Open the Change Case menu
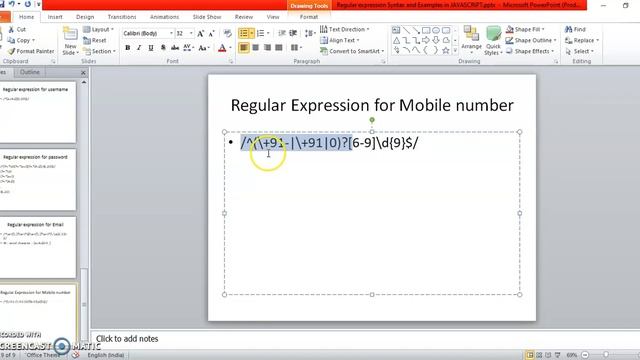 (x=203, y=48)
